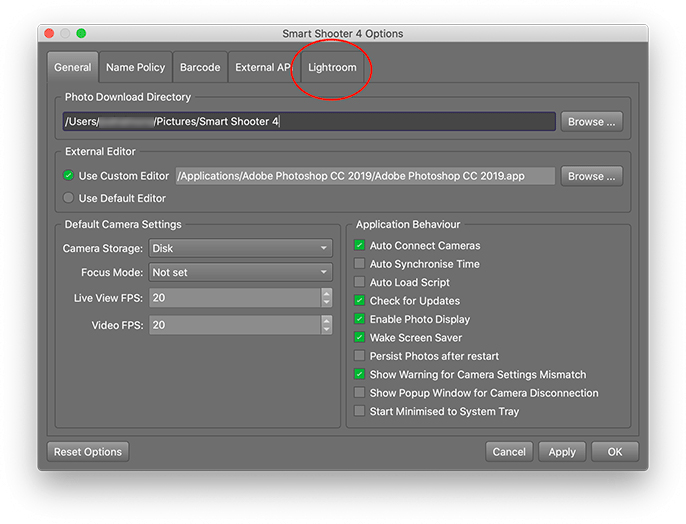686x524 pixels.
Task: Toggle the Wake Screen Saver checkbox
Action: [x=360, y=337]
